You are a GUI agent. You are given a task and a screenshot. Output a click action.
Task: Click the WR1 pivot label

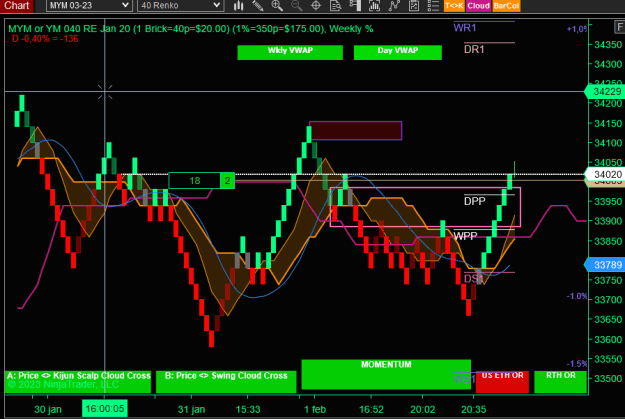coord(465,28)
